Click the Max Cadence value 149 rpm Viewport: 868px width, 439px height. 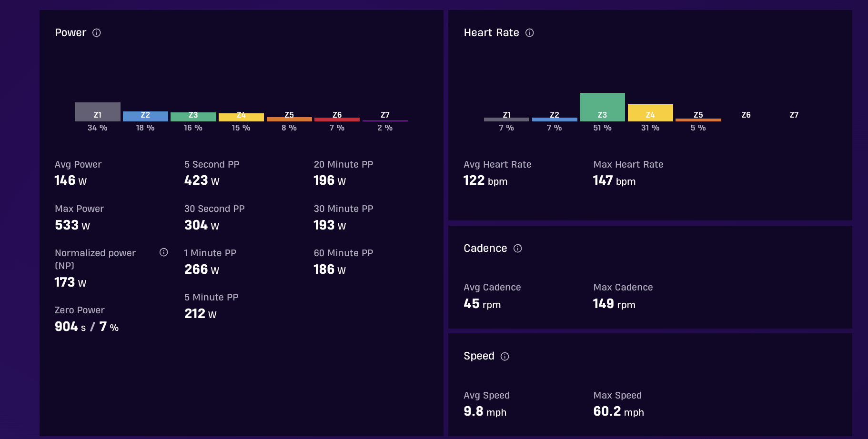[614, 304]
